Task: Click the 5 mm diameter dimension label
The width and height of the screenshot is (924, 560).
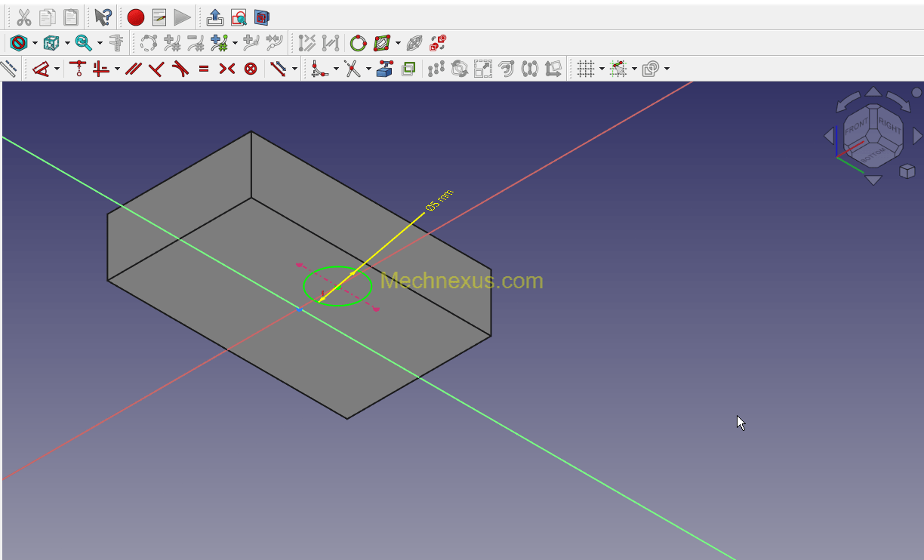Action: 439,200
